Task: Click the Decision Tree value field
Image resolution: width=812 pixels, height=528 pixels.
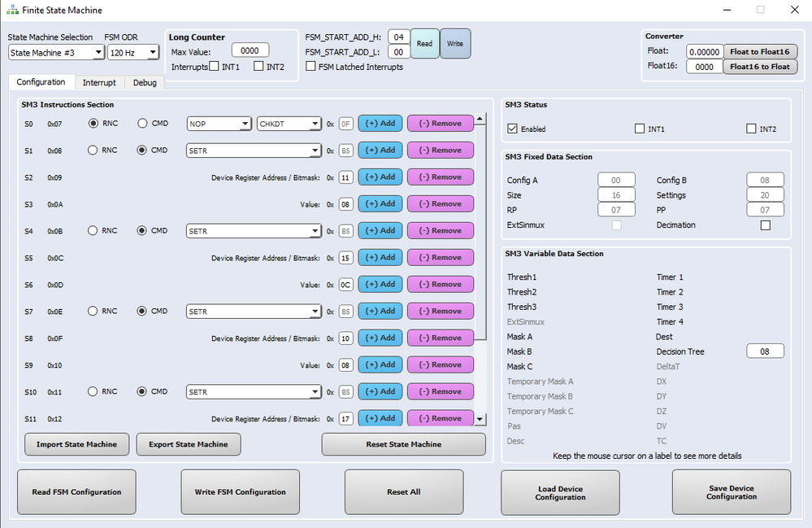Action: click(765, 351)
